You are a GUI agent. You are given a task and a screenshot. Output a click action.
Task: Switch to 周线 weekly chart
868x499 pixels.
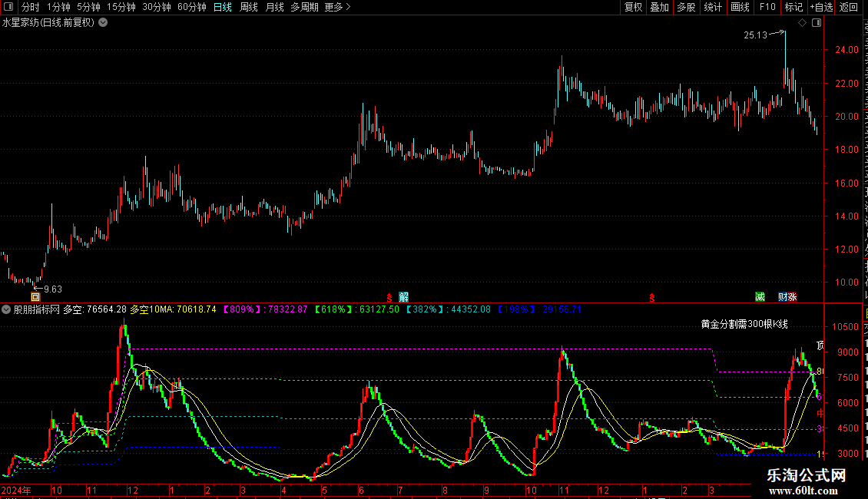coord(249,7)
